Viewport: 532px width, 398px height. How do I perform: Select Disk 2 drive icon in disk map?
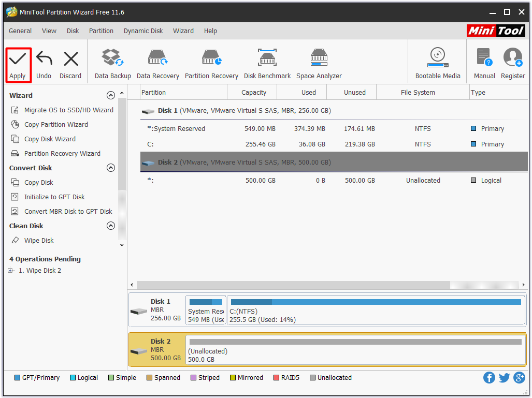pyautogui.click(x=138, y=351)
